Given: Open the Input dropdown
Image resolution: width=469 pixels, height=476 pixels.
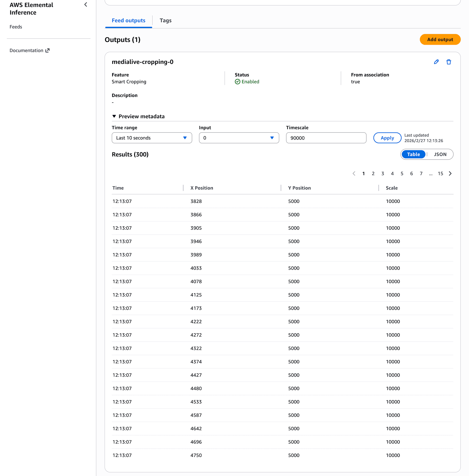Looking at the screenshot, I should click(x=239, y=138).
